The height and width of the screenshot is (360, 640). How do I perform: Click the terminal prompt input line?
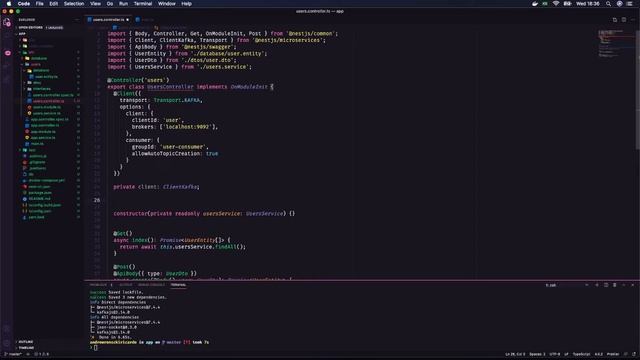pos(95,348)
